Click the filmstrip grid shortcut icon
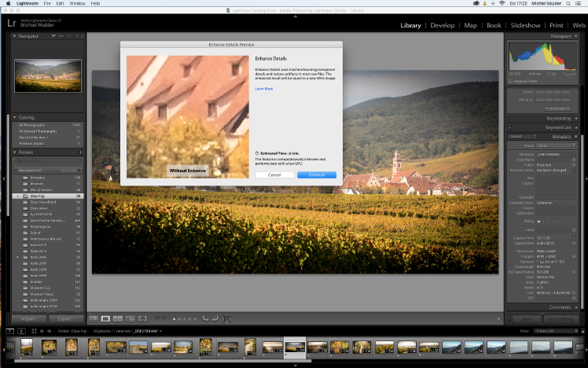Screen dimensions: 588x368 [34, 331]
